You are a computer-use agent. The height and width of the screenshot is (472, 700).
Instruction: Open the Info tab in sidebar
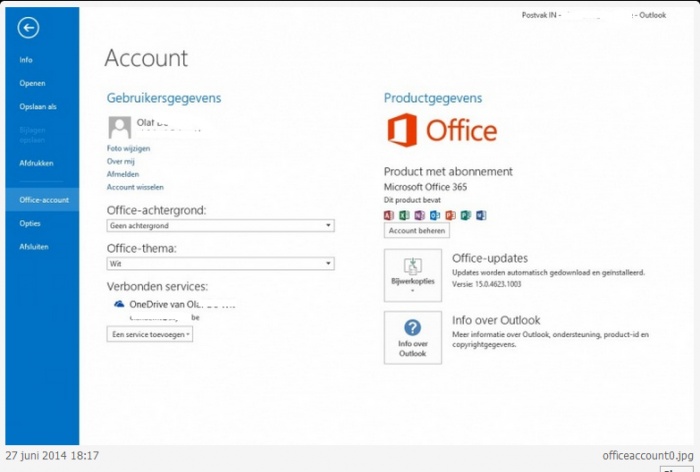coord(26,60)
